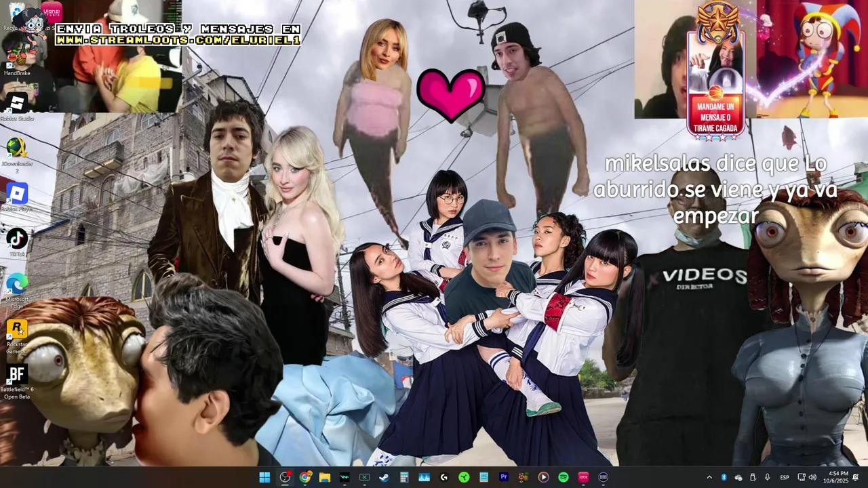Open the clock showing 4:54 PM
Screen dimensions: 868x488
point(835,477)
